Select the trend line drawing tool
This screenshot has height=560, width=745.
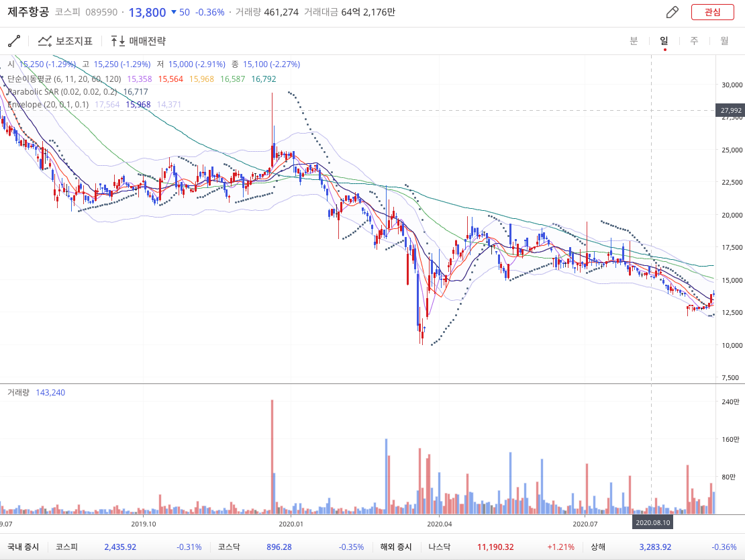[14, 41]
